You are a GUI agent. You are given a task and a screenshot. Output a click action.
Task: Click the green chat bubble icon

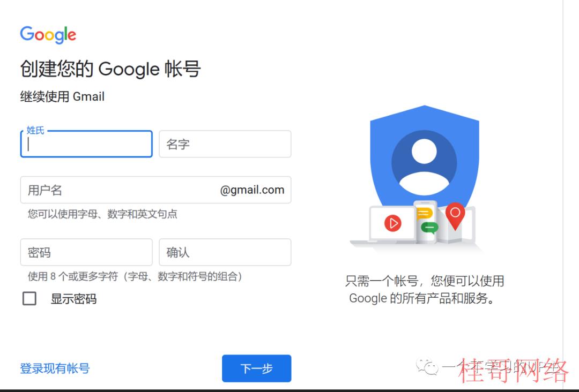click(429, 228)
